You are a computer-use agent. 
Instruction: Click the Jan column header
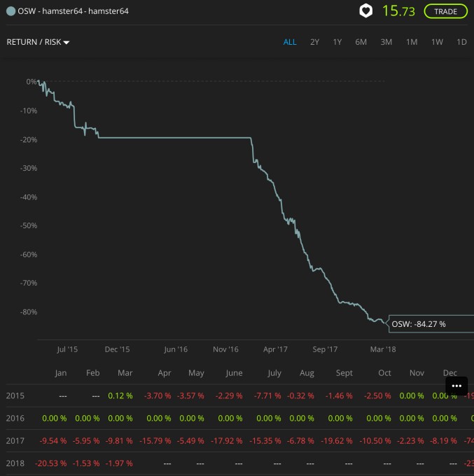pos(61,373)
